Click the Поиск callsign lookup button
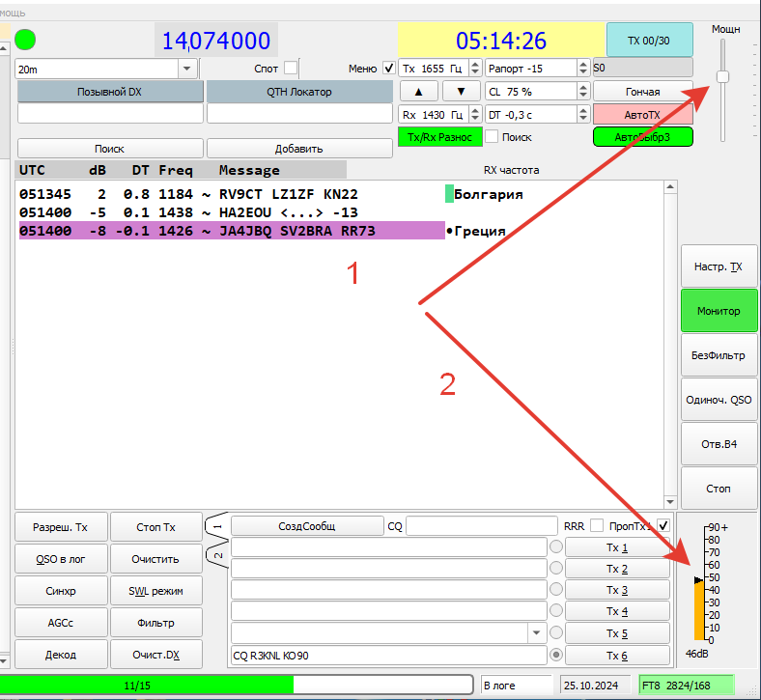 [x=110, y=149]
